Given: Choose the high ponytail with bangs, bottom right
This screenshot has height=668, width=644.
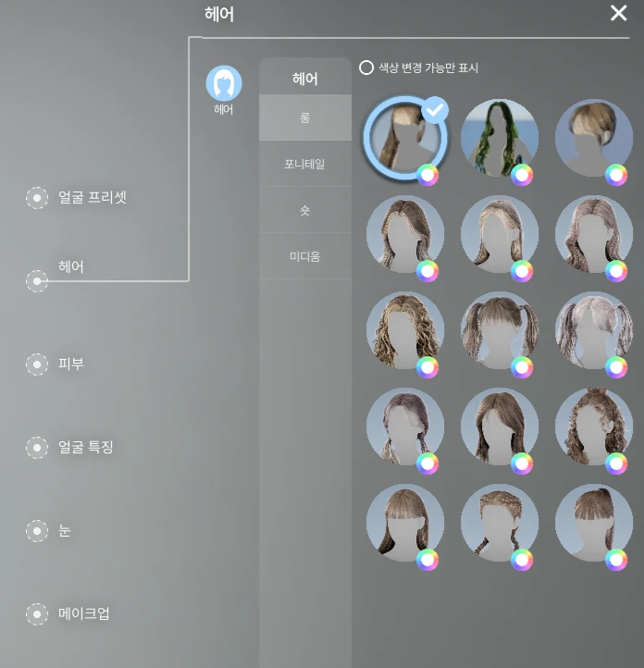Looking at the screenshot, I should [593, 522].
